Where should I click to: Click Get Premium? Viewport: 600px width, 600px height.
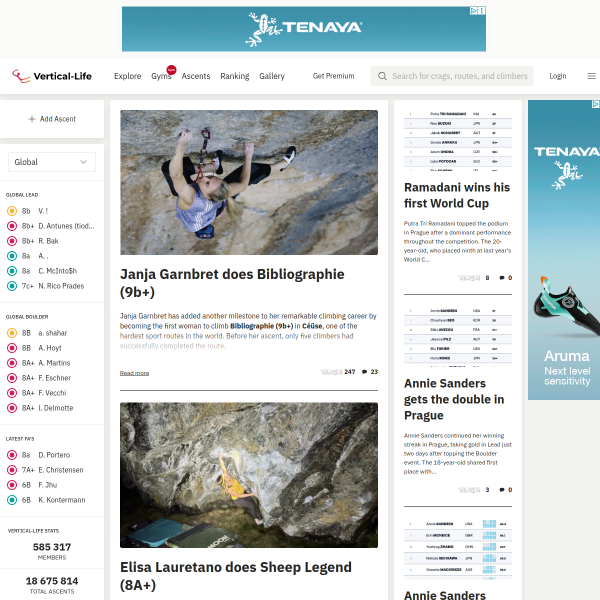(x=333, y=76)
